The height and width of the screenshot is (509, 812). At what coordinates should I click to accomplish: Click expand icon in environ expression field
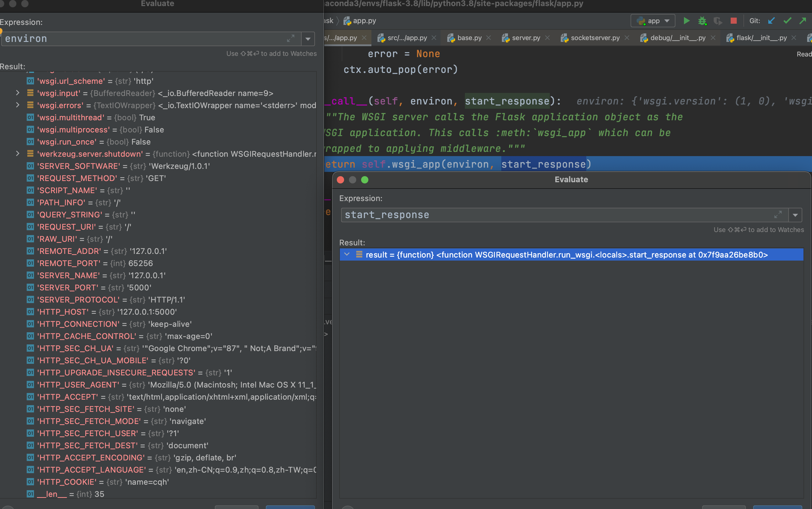coord(291,39)
